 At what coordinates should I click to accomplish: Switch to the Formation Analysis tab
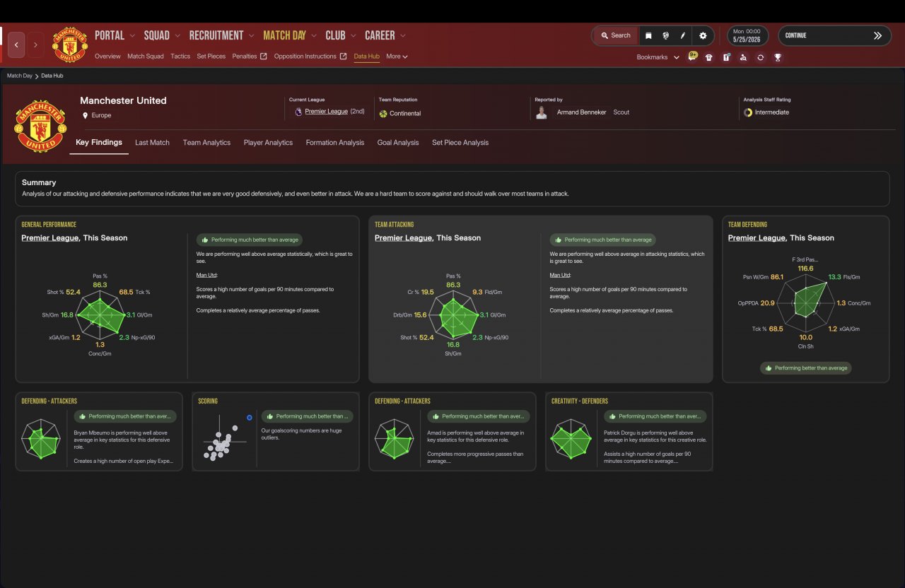pos(335,143)
